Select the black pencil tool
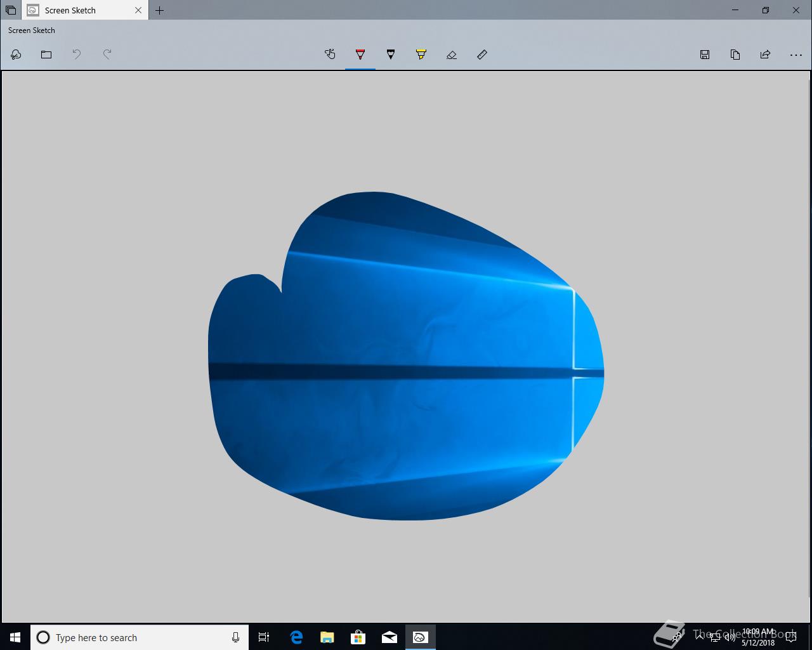This screenshot has height=650, width=812. [x=391, y=55]
